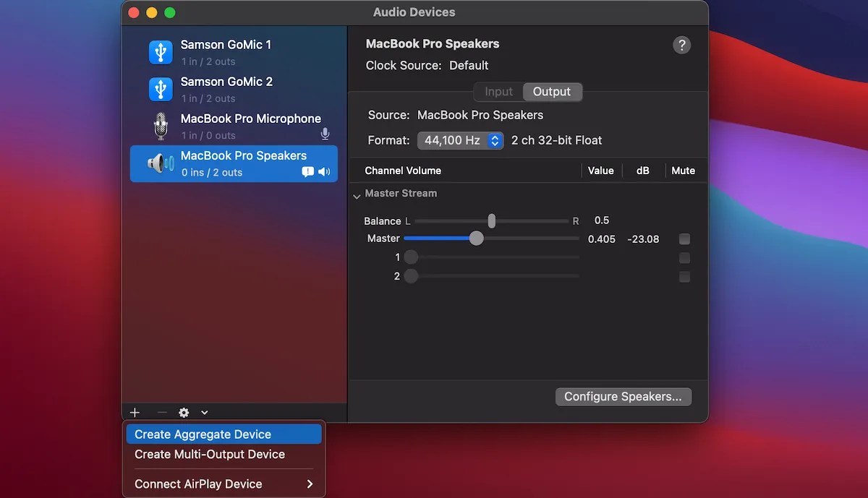Mute channel 1 using its checkbox

tap(684, 257)
